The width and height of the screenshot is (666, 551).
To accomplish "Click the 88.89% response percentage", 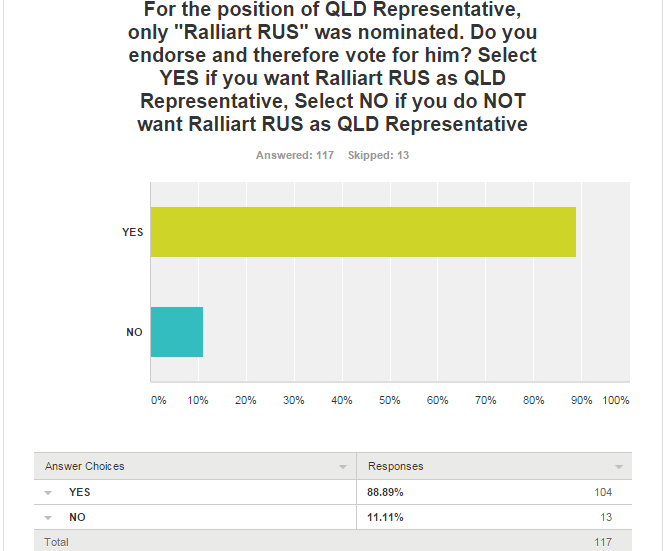I will (385, 492).
